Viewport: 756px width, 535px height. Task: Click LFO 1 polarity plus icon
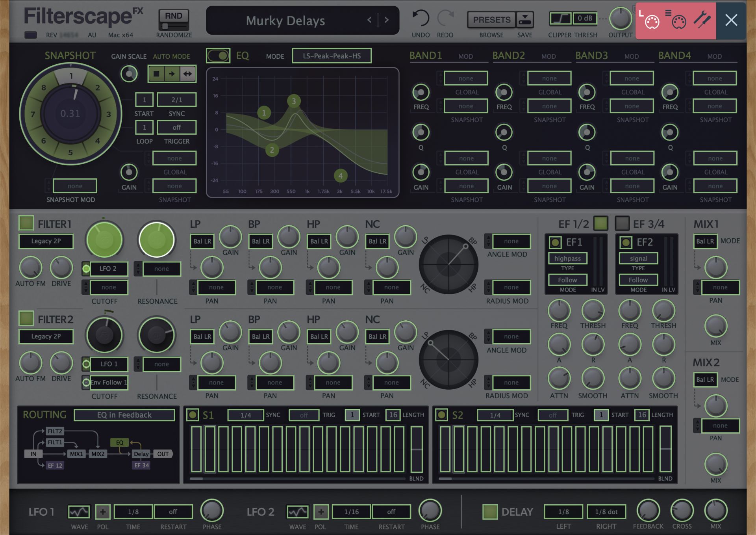pyautogui.click(x=103, y=512)
